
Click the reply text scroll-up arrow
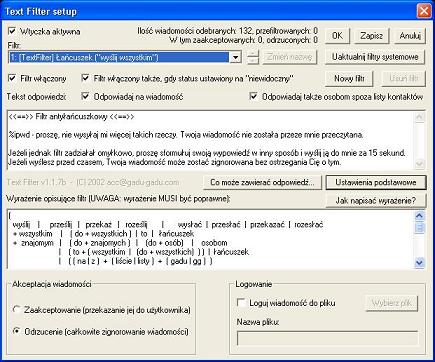point(419,117)
